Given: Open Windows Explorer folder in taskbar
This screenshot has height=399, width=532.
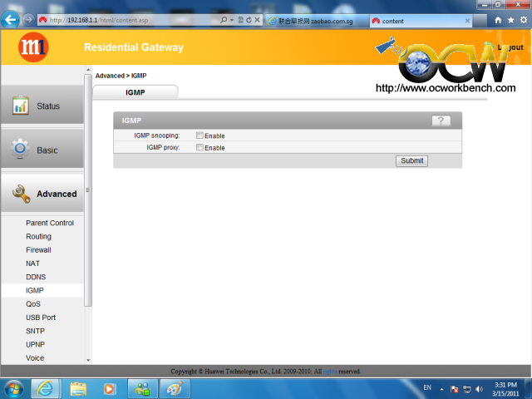Looking at the screenshot, I should (x=78, y=389).
